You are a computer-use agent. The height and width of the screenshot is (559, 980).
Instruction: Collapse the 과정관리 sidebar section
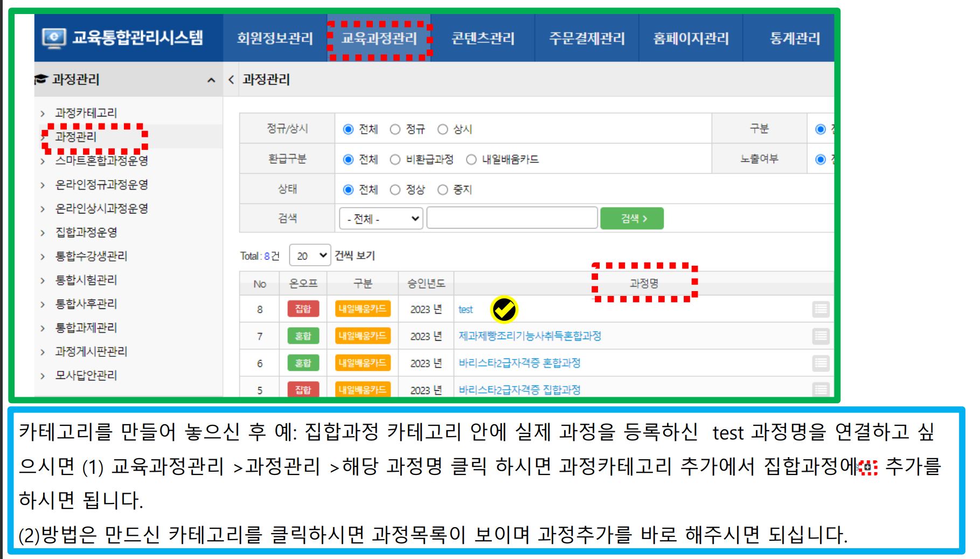coord(211,80)
